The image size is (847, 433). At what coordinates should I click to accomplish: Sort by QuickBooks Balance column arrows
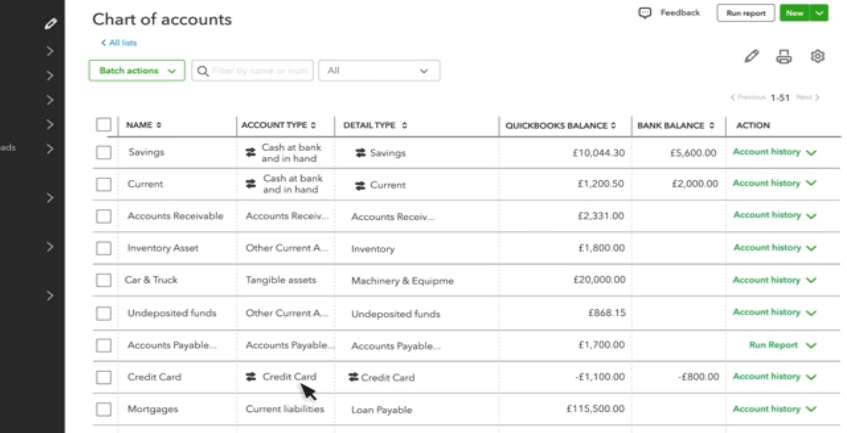(613, 125)
